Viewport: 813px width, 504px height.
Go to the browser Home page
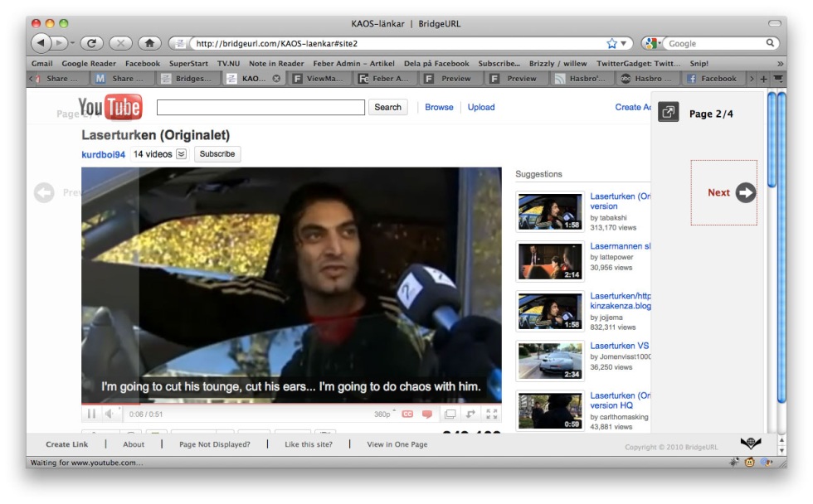[x=149, y=43]
